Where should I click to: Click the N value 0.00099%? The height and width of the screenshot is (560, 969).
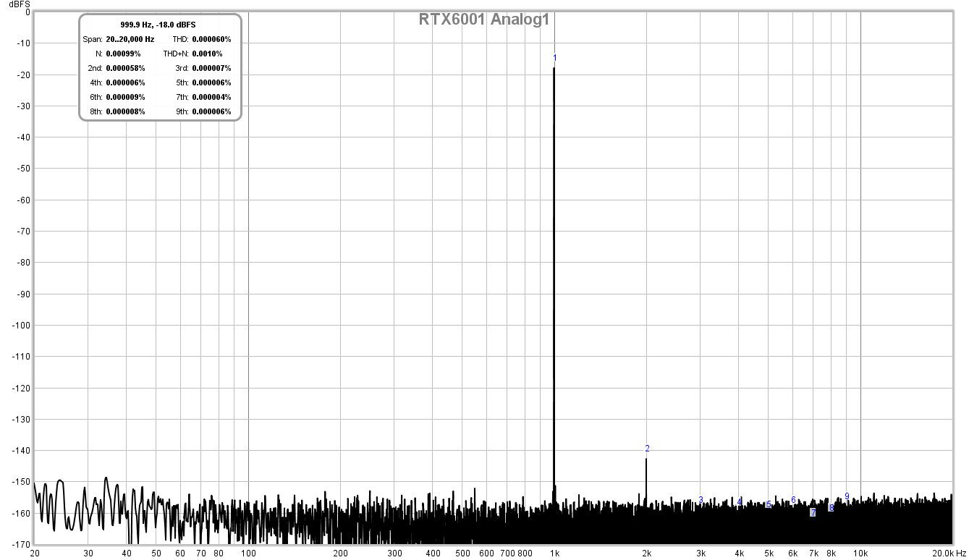point(123,54)
